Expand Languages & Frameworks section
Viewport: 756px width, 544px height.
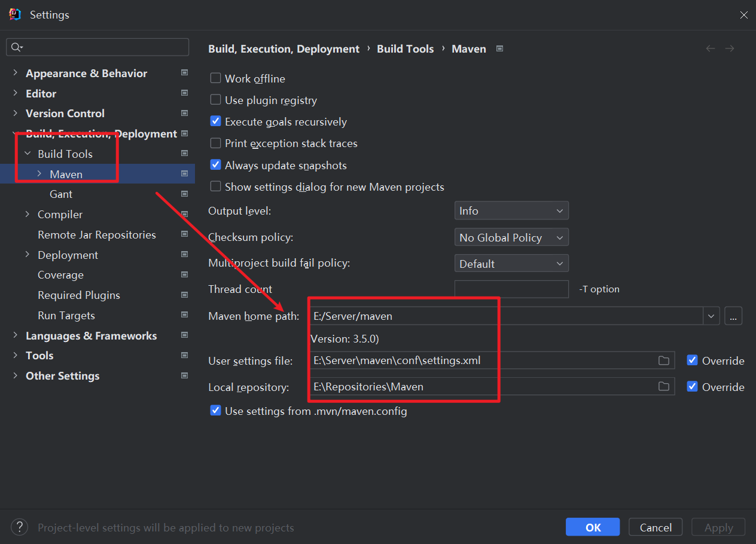pos(16,335)
